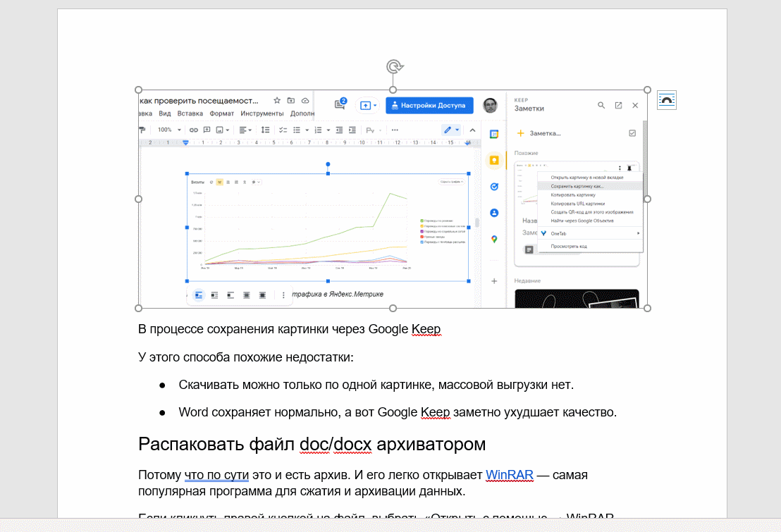Open the 'Формат' menu in the screenshot

pos(221,113)
